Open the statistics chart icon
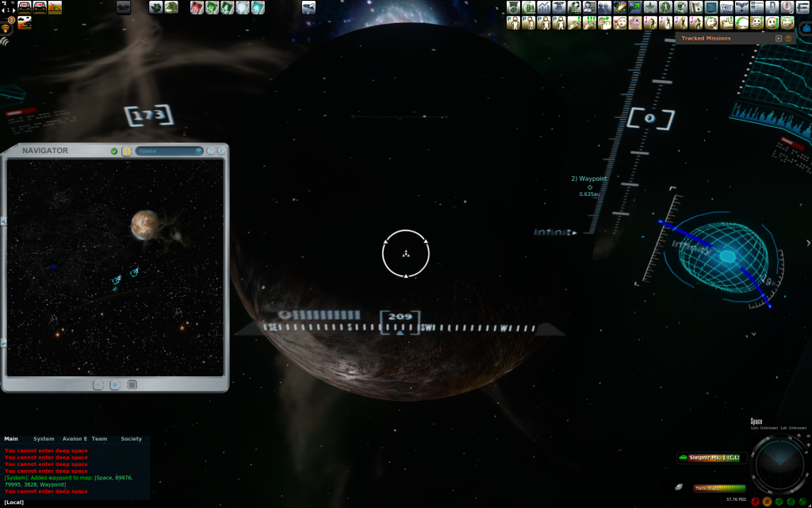This screenshot has width=812, height=508. pyautogui.click(x=544, y=7)
